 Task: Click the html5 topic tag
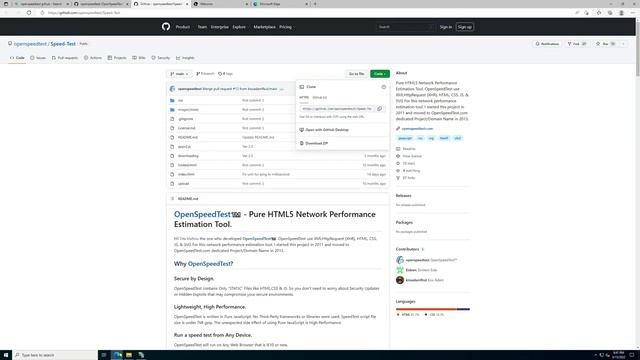click(x=444, y=138)
